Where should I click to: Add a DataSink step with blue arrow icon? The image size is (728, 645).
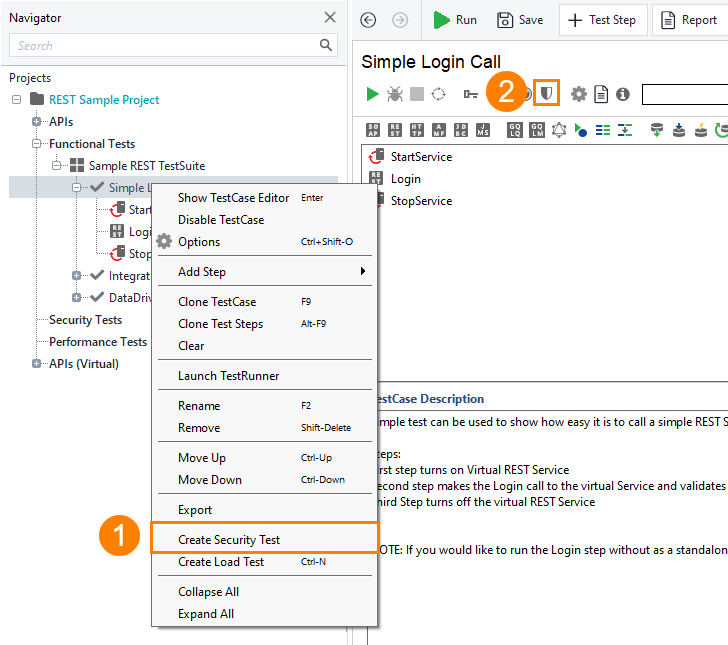click(679, 130)
